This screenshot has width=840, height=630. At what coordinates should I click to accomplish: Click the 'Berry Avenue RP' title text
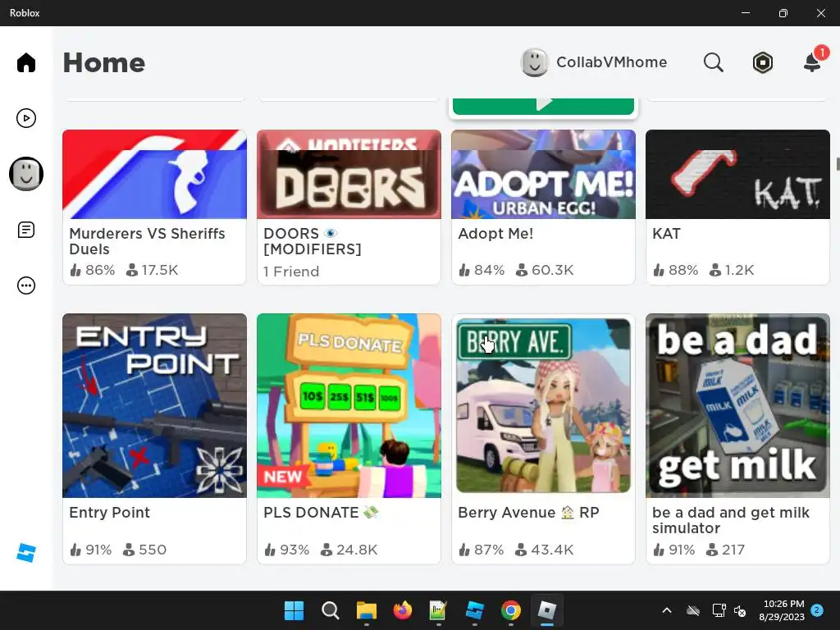528,513
